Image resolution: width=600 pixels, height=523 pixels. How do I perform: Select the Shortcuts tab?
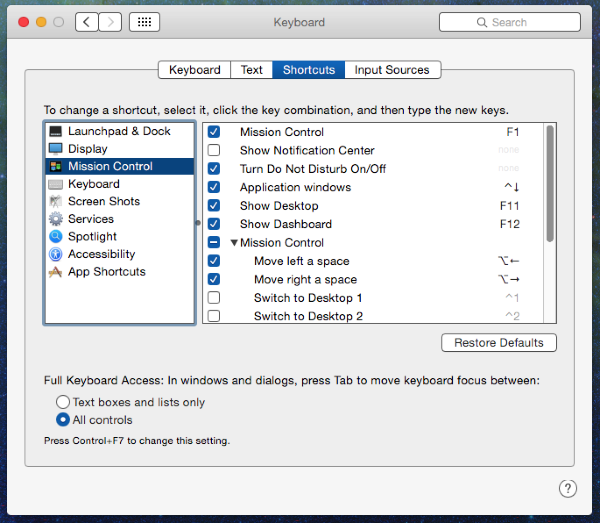coord(309,70)
